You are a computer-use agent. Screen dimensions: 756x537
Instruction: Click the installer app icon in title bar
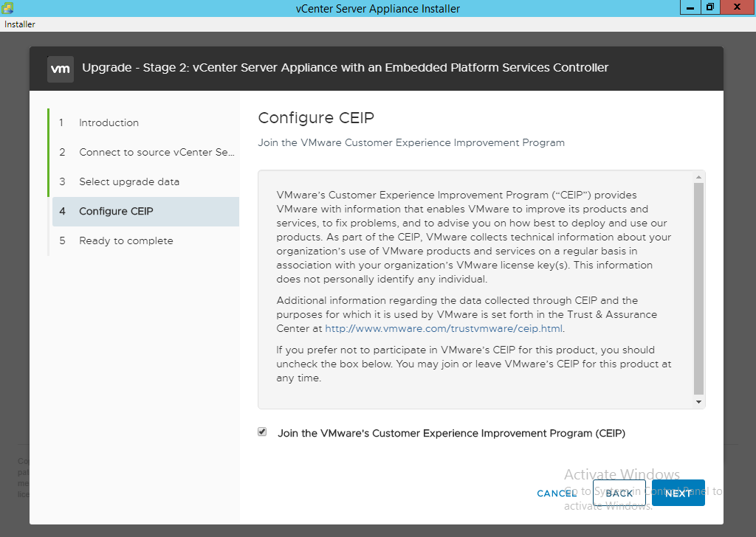coord(7,7)
